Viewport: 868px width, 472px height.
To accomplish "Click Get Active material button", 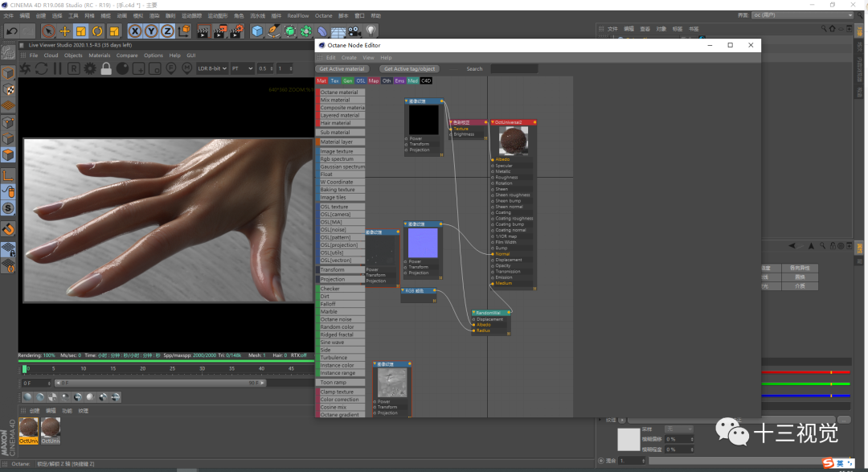I will tap(342, 68).
